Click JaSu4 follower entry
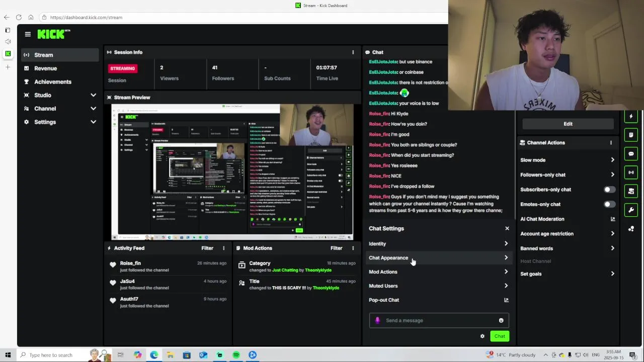The width and height of the screenshot is (644, 362). (127, 281)
